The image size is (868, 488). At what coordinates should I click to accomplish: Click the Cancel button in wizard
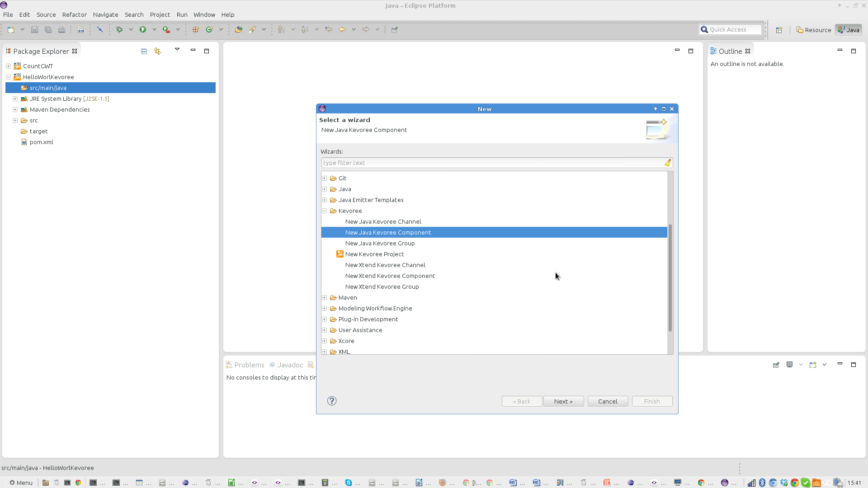pos(608,400)
